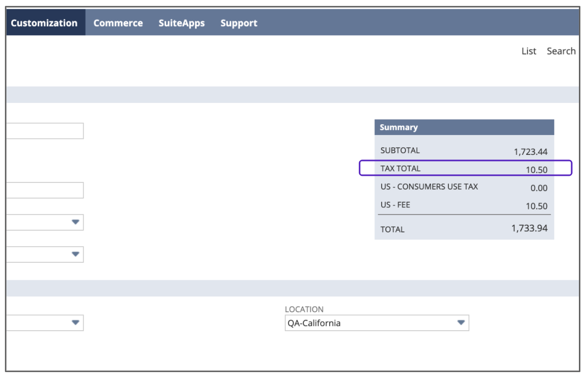Image resolution: width=588 pixels, height=377 pixels.
Task: Click the LOCATION field label
Action: [304, 309]
